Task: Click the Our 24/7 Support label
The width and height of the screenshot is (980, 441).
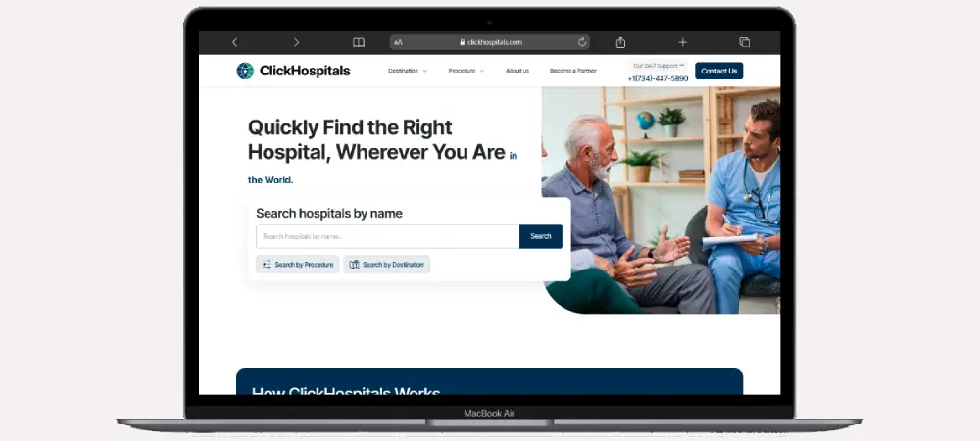Action: coord(657,65)
